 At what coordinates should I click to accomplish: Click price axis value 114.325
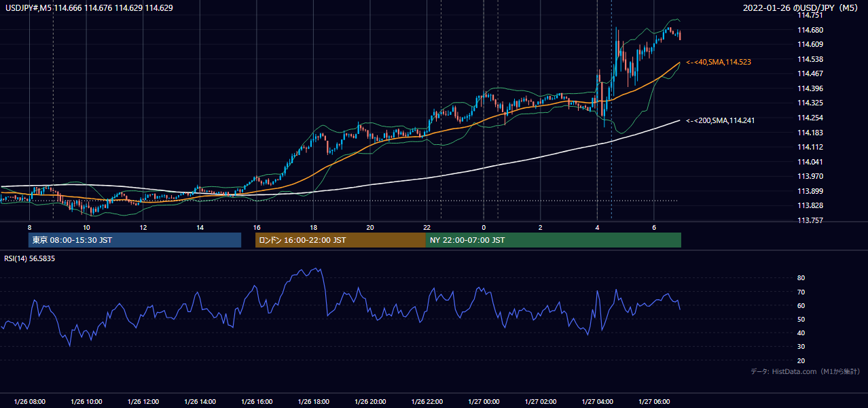click(810, 103)
